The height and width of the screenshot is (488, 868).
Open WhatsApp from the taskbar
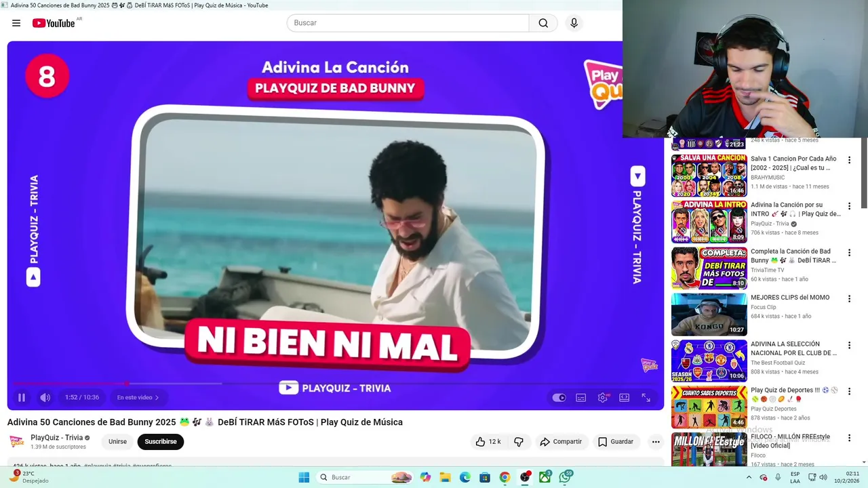coord(565,477)
